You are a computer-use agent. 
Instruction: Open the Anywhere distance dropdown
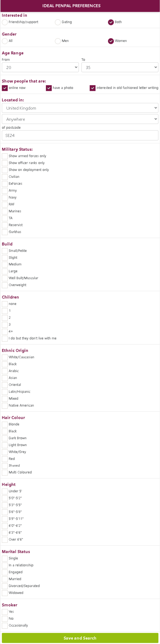(80, 119)
